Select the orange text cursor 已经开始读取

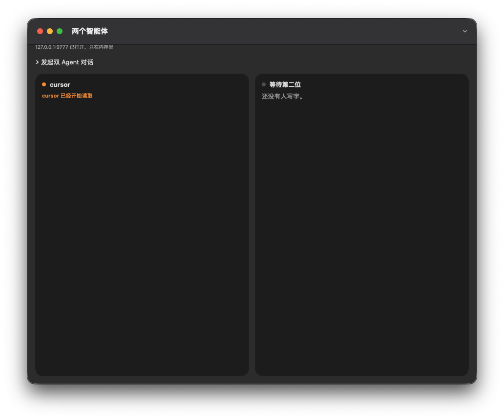[x=67, y=96]
